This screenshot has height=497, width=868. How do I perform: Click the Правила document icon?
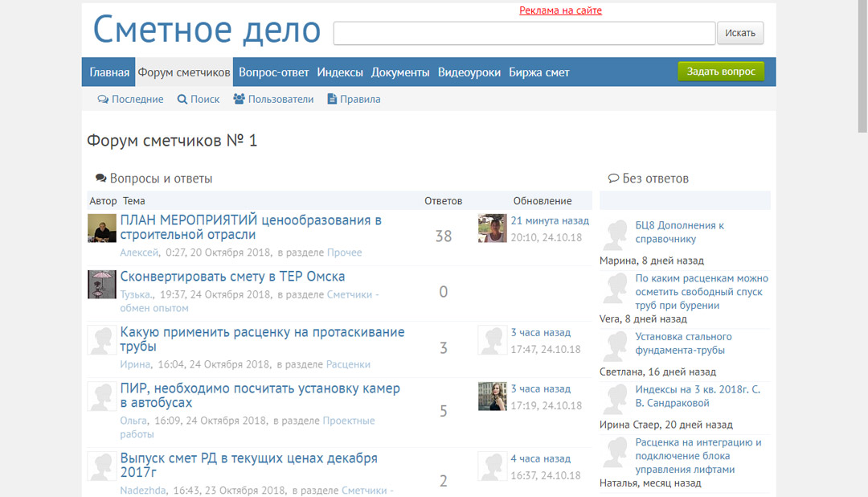(332, 100)
